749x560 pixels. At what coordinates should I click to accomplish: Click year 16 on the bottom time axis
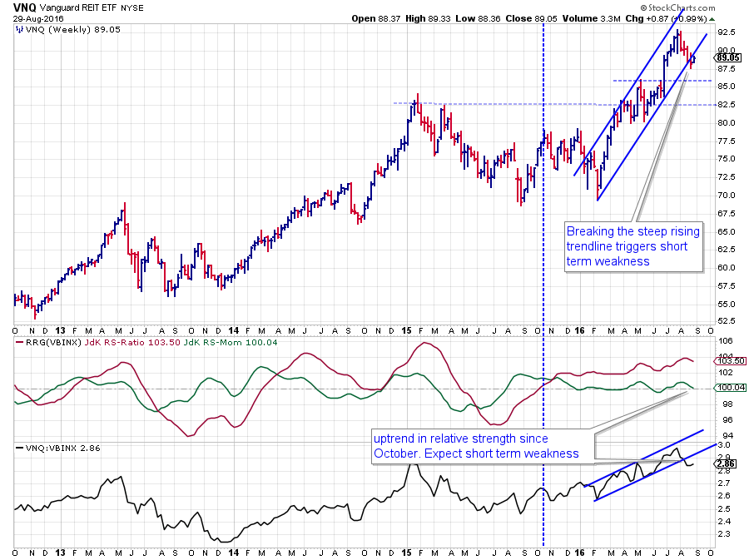(x=579, y=553)
